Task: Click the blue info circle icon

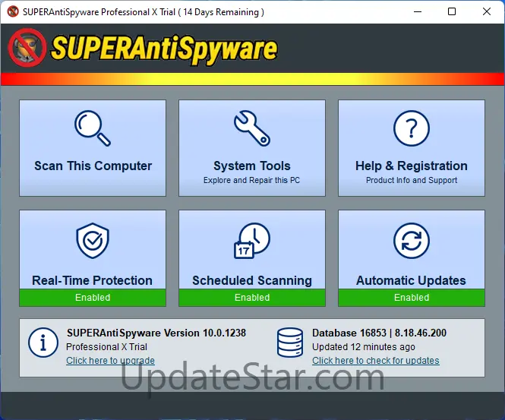Action: point(43,343)
